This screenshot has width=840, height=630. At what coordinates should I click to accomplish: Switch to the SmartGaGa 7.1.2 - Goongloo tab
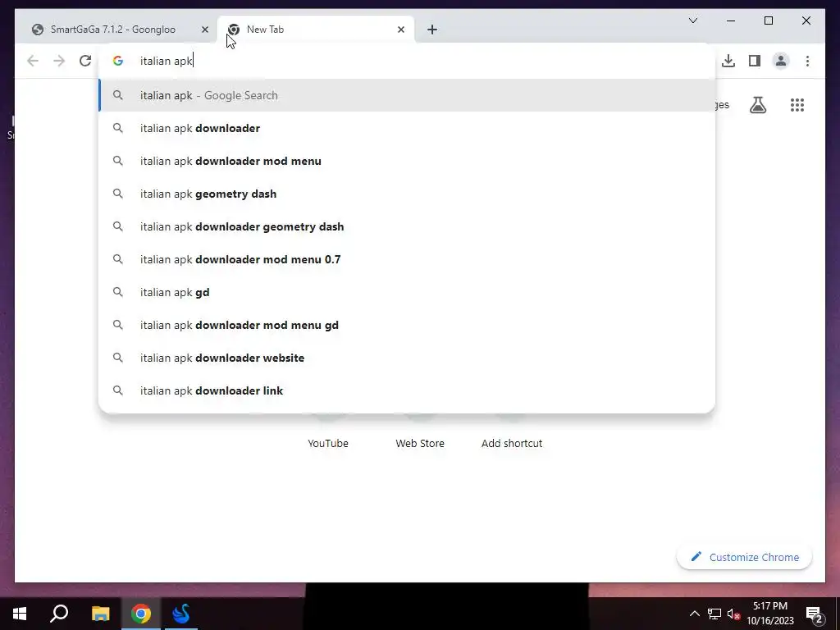115,30
